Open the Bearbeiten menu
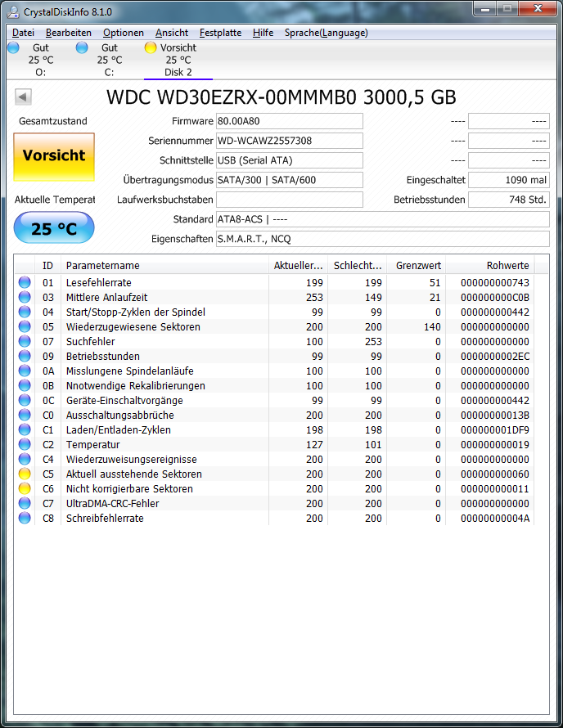This screenshot has width=563, height=728. (68, 33)
